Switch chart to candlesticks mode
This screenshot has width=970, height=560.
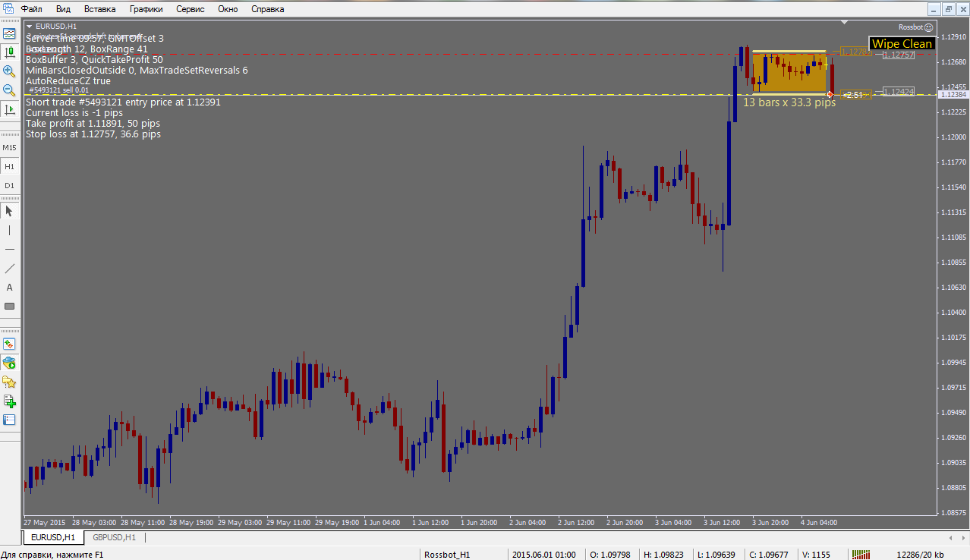9,52
